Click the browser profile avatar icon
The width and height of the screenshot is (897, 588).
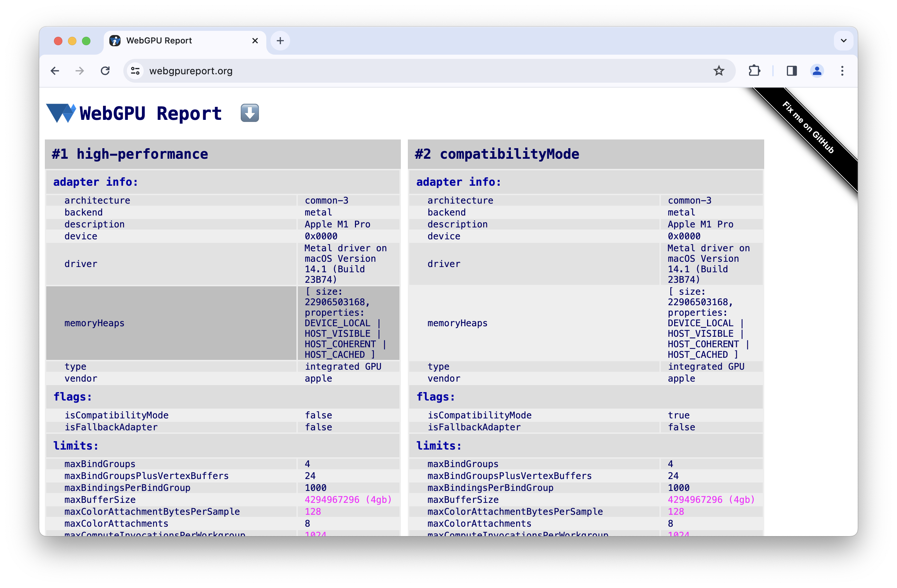point(817,71)
